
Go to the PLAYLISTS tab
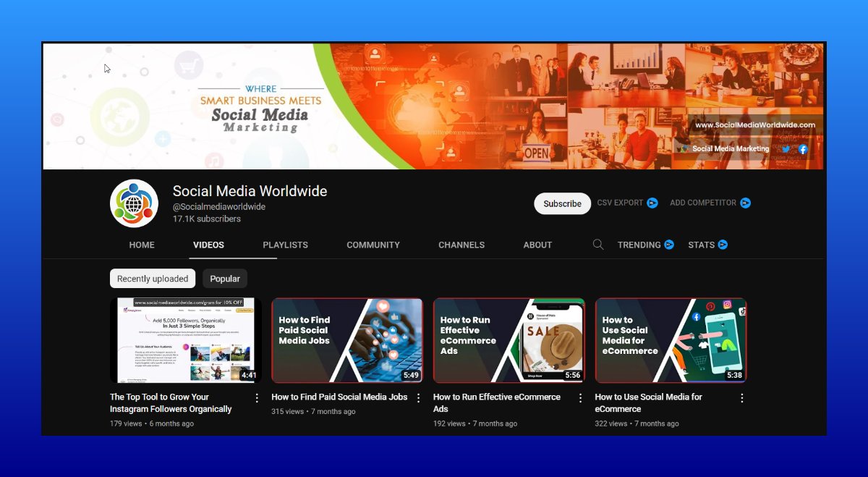click(x=286, y=245)
